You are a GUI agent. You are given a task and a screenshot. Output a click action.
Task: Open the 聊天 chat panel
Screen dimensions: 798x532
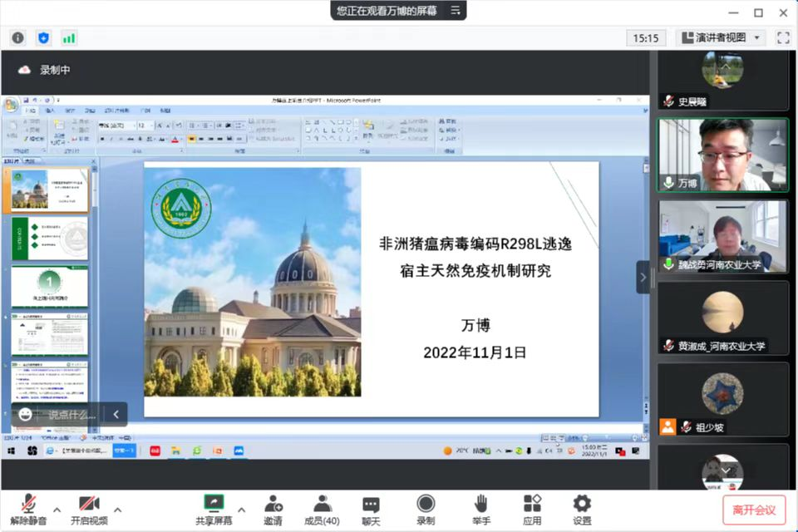[x=370, y=508]
